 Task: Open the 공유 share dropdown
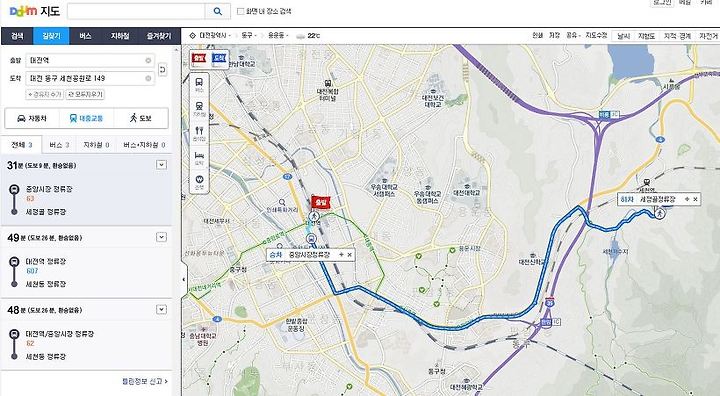(x=573, y=35)
